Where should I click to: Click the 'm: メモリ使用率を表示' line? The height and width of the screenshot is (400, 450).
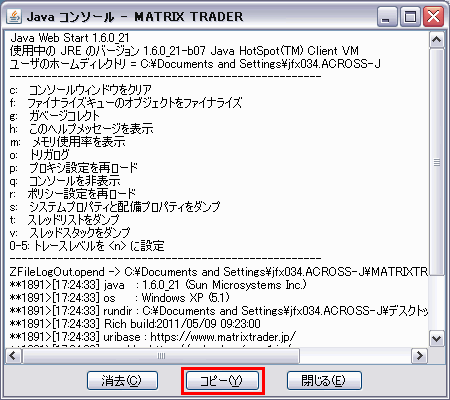pos(67,142)
